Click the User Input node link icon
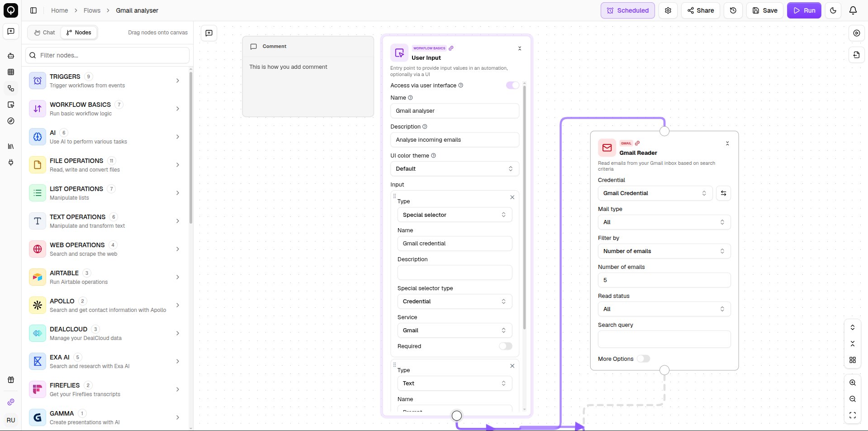868x431 pixels. pyautogui.click(x=451, y=48)
